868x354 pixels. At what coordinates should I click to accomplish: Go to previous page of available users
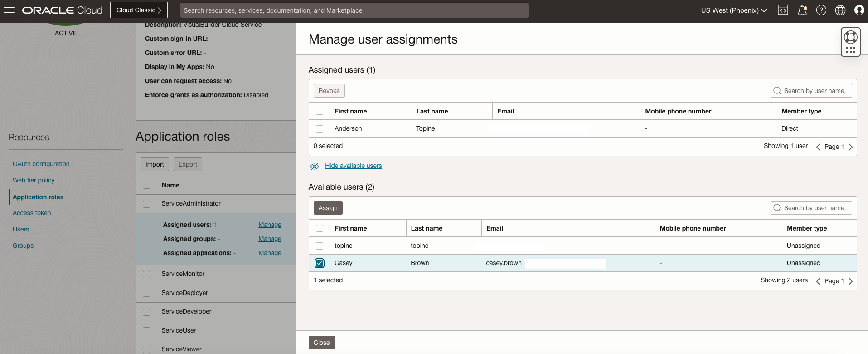tap(818, 281)
